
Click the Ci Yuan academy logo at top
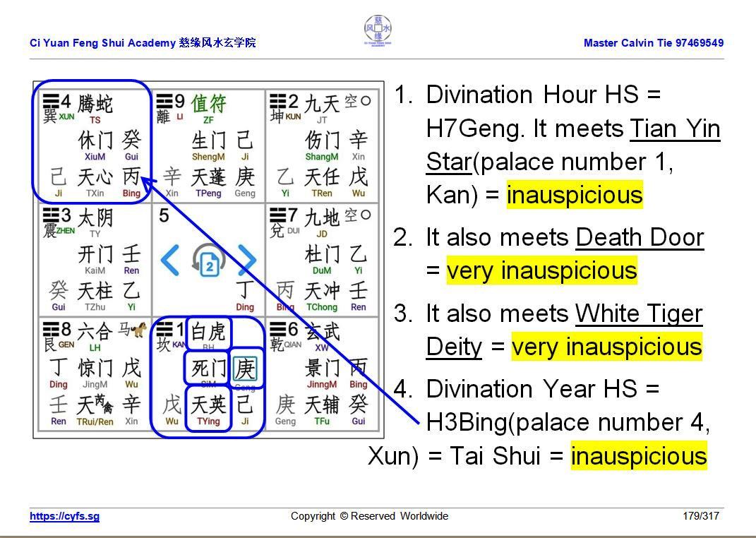(378, 31)
